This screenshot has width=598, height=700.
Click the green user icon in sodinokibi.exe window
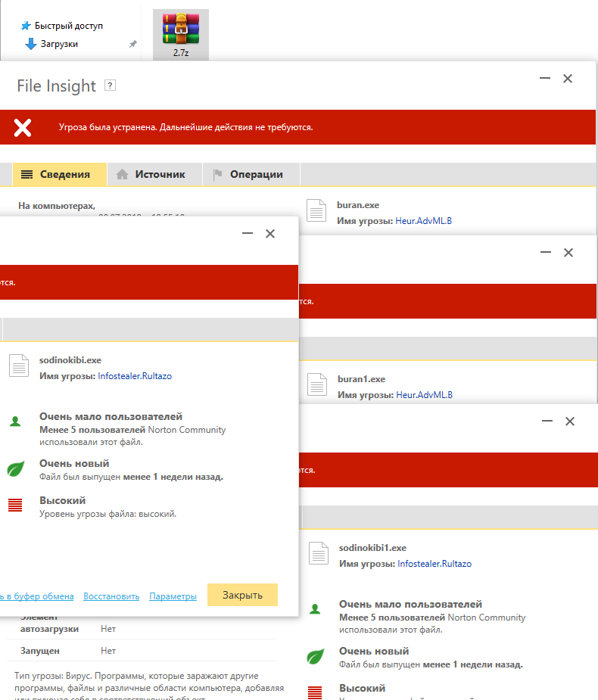coord(15,421)
